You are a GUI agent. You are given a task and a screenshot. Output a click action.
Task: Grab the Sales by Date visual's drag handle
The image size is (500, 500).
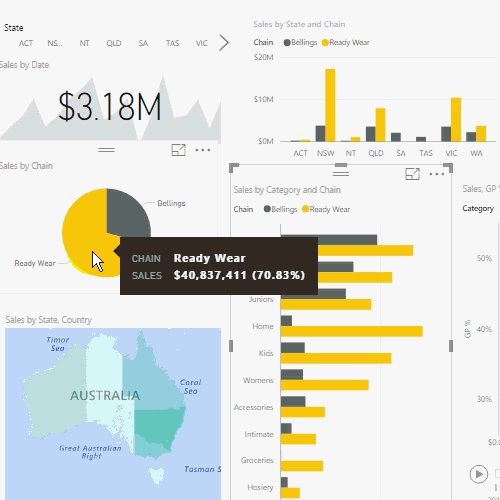(x=107, y=150)
